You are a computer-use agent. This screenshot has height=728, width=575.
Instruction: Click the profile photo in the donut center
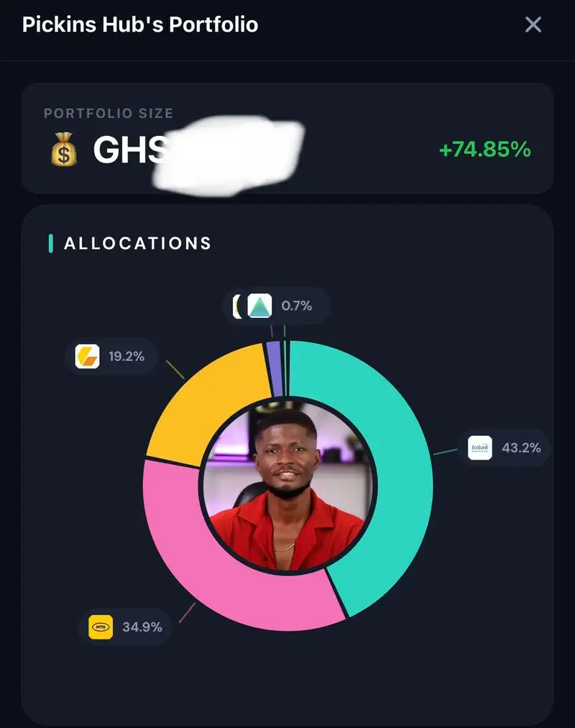point(288,486)
